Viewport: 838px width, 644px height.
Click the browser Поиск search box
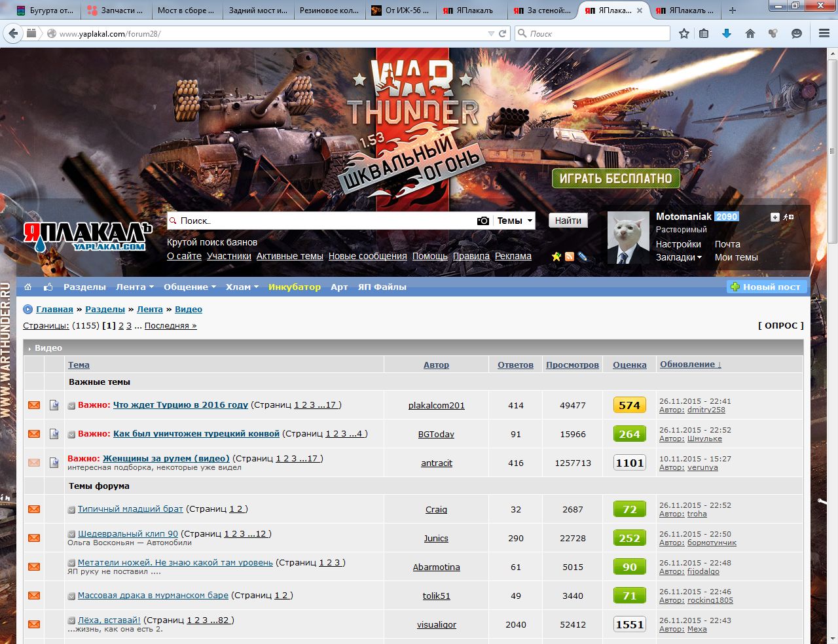(592, 33)
